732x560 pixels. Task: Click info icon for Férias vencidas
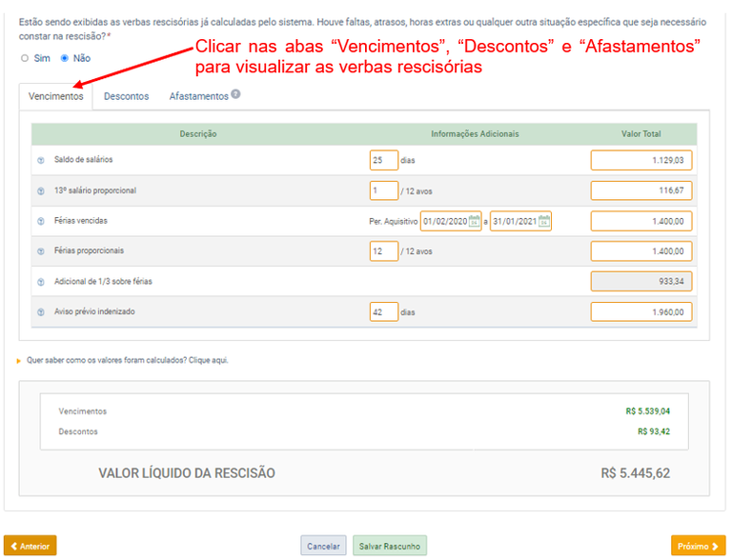coord(41,221)
